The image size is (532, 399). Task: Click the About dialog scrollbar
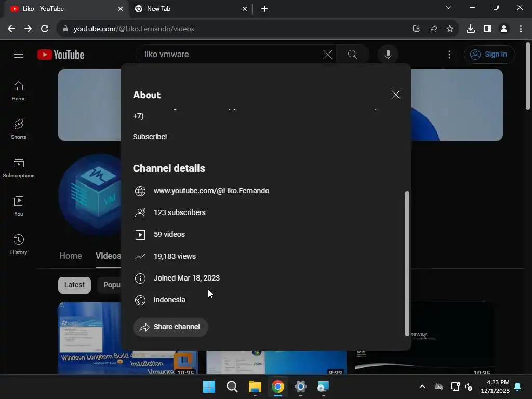pyautogui.click(x=407, y=263)
